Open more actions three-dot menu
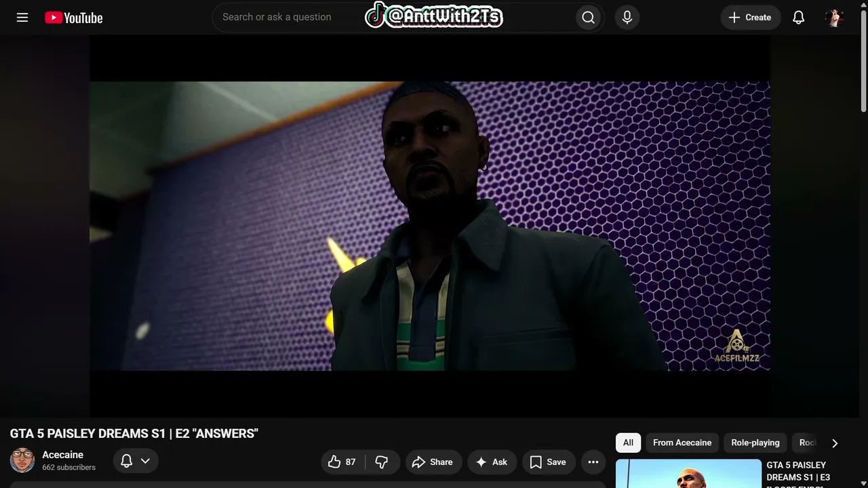The height and width of the screenshot is (488, 868). click(x=593, y=462)
